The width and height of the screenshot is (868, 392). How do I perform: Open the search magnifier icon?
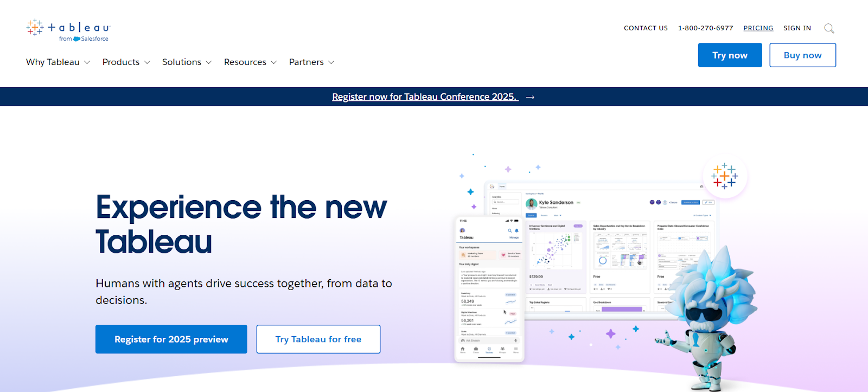pyautogui.click(x=829, y=28)
